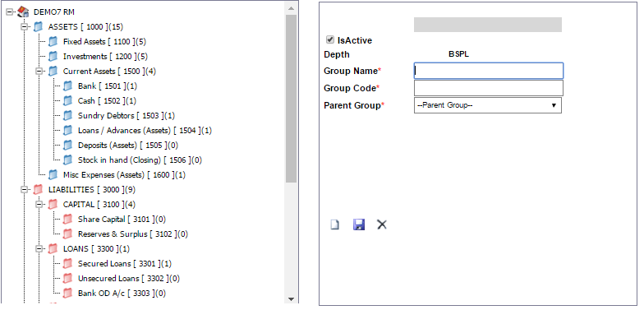Select Stock in hand (Closing) [ 1506 ] label
Screen dimensions: 644x310
click(140, 160)
